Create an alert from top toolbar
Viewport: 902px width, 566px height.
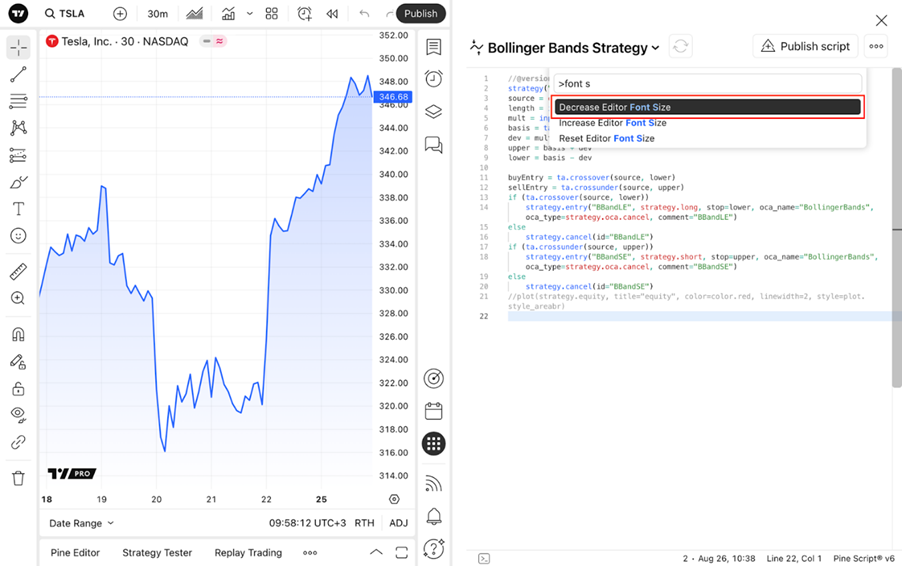coord(304,13)
